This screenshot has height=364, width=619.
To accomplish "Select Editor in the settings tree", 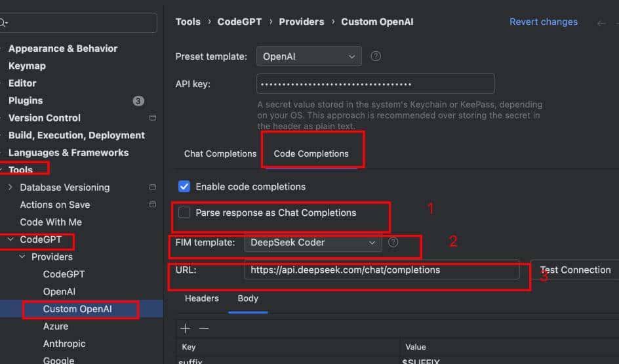I will tap(22, 83).
